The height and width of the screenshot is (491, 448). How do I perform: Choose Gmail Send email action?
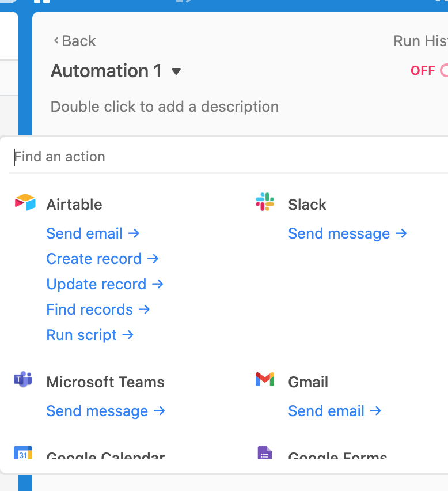point(335,411)
